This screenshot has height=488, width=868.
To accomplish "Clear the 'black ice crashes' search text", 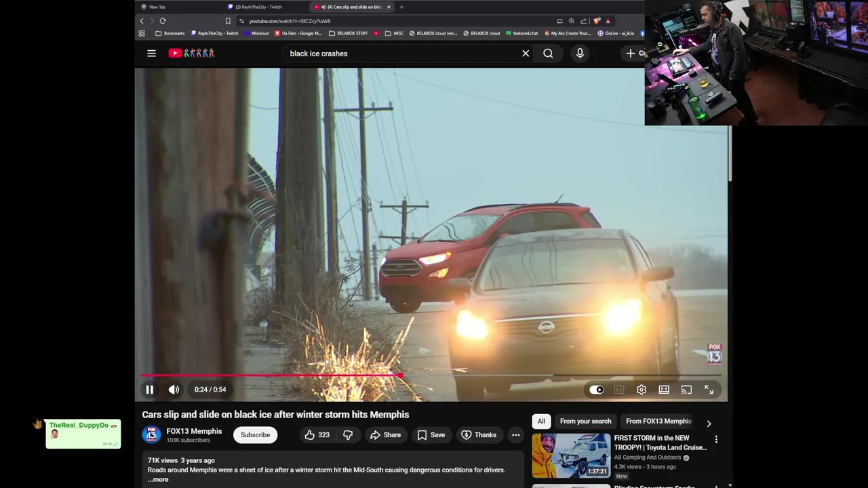I will pos(526,54).
